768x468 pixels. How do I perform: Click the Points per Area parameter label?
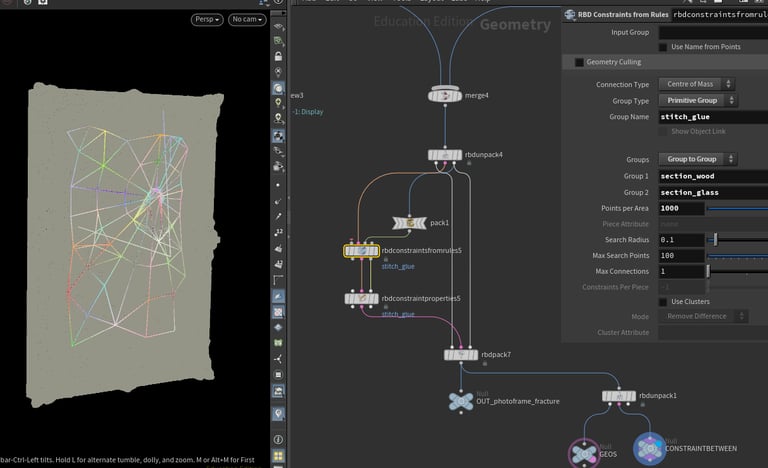[x=625, y=209]
